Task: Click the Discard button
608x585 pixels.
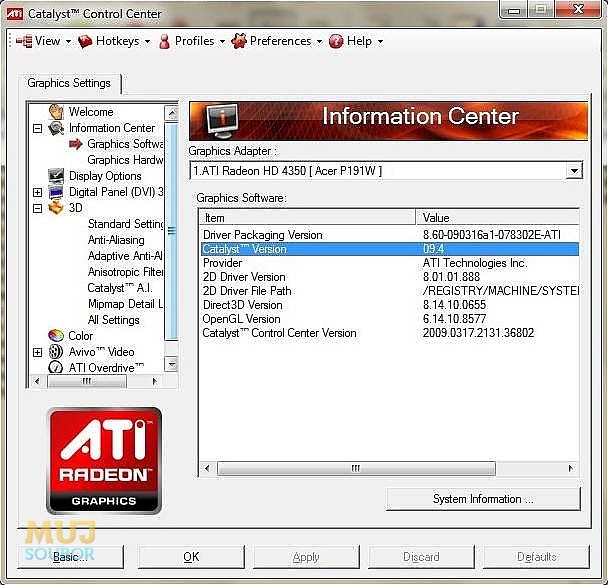Action: (x=421, y=557)
